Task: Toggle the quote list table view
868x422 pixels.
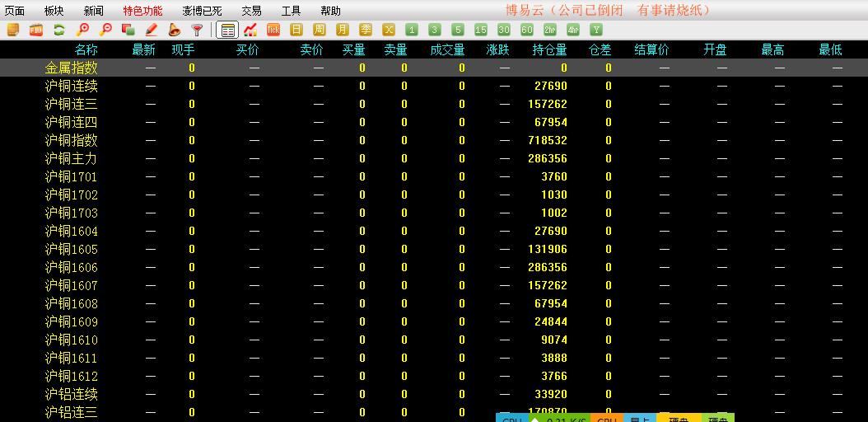Action: (228, 30)
